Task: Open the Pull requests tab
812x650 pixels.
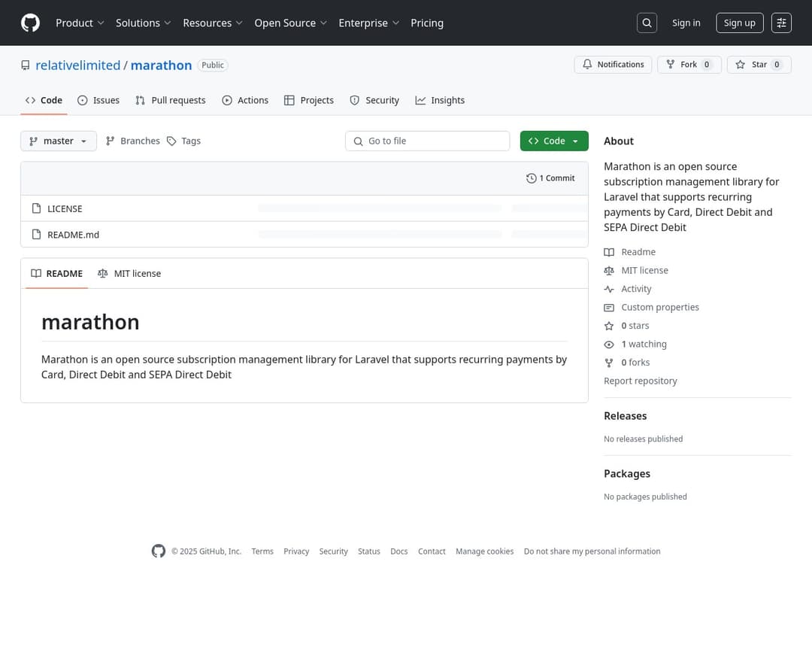Action: click(x=171, y=101)
